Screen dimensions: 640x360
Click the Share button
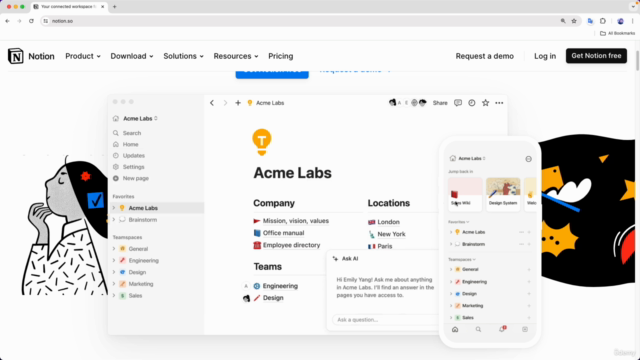tap(440, 103)
